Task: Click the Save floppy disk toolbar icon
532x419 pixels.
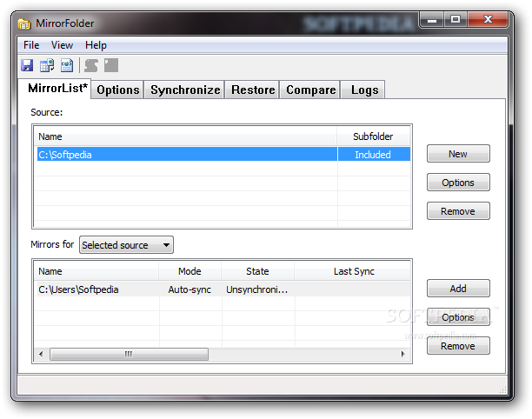Action: (27, 65)
